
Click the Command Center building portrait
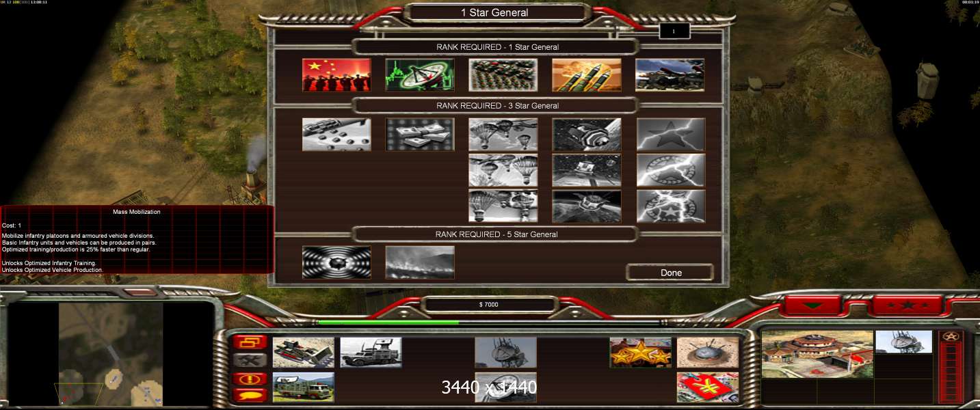817,354
